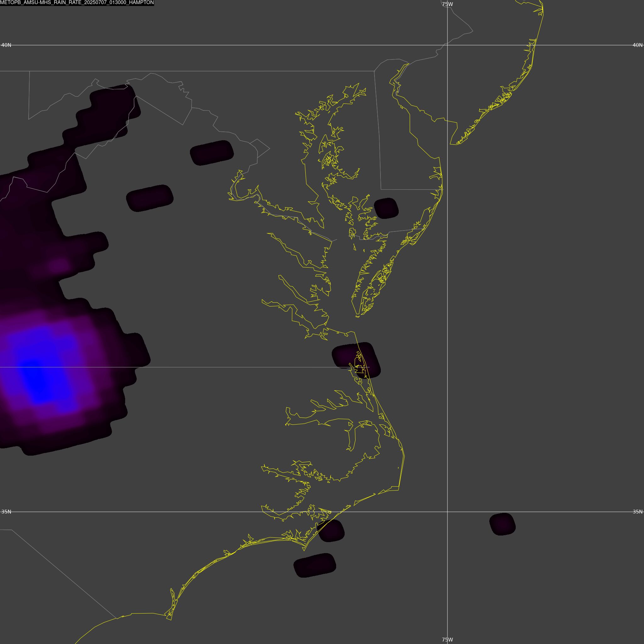This screenshot has width=644, height=644.
Task: Click the 35N label on the right edge
Action: click(x=638, y=512)
